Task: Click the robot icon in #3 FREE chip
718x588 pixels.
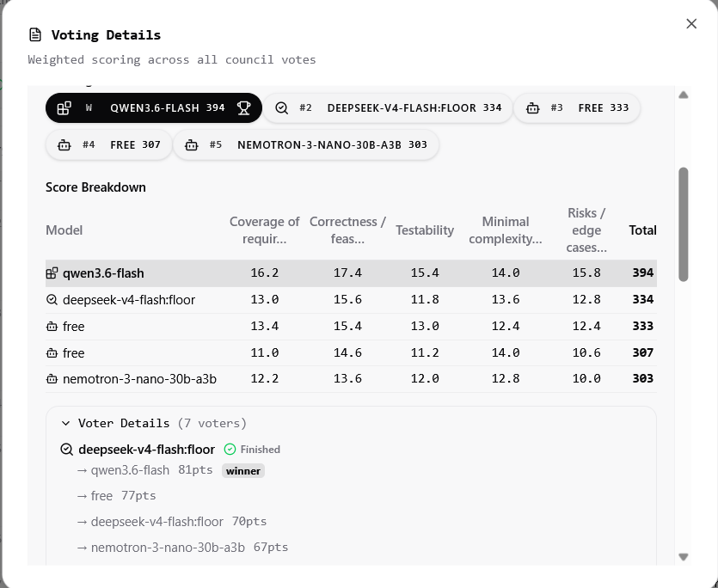Action: tap(532, 108)
